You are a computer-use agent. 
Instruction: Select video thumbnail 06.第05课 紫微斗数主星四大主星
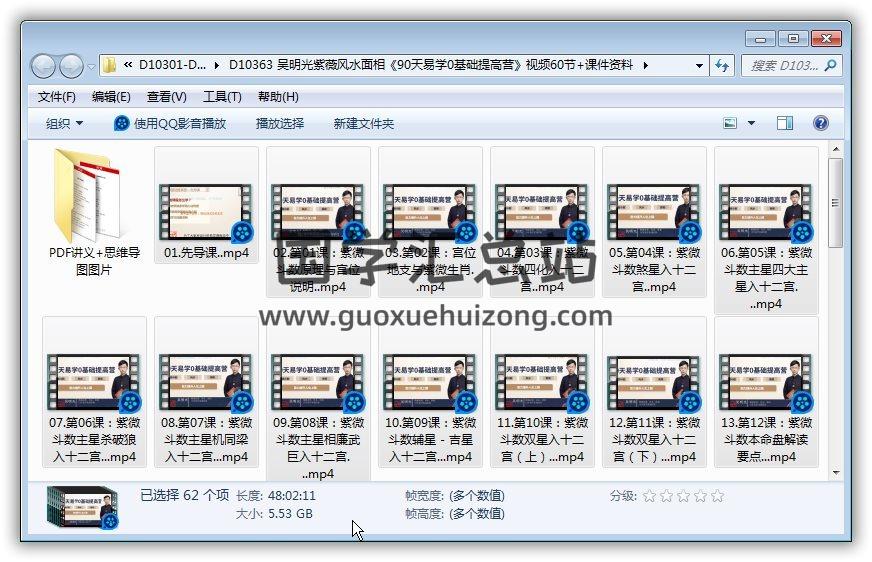(x=766, y=212)
